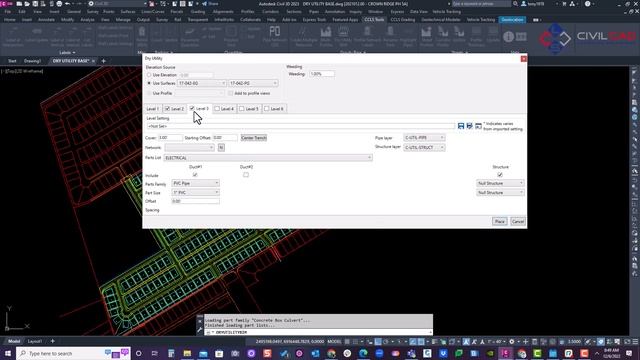Open the Windows Start menu
This screenshot has width=640, height=360.
(8, 353)
